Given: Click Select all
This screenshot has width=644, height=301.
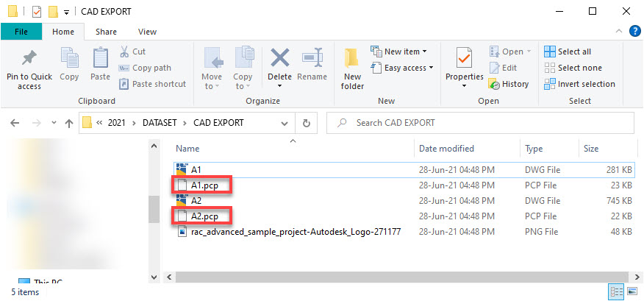Looking at the screenshot, I should click(x=568, y=52).
